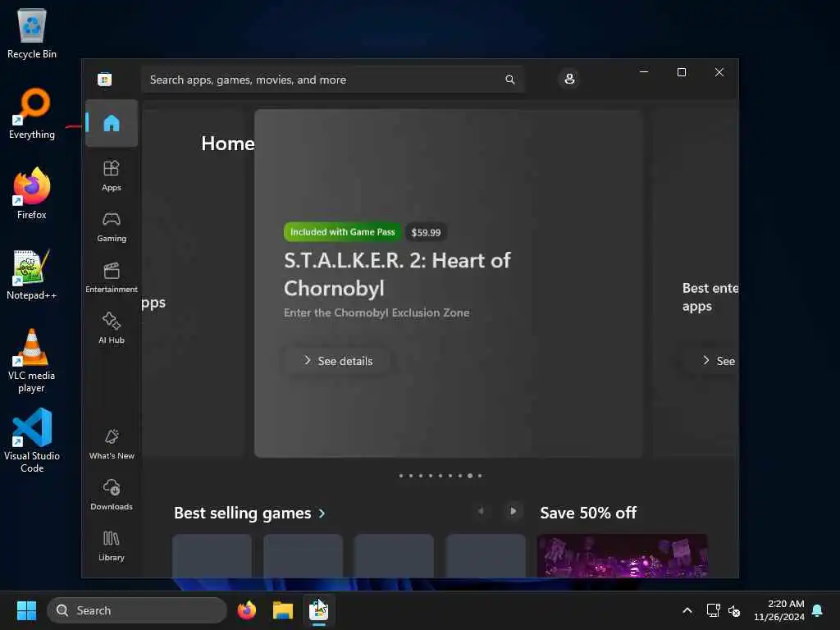Click the magnifier icon in search box
This screenshot has width=840, height=630.
[x=509, y=80]
